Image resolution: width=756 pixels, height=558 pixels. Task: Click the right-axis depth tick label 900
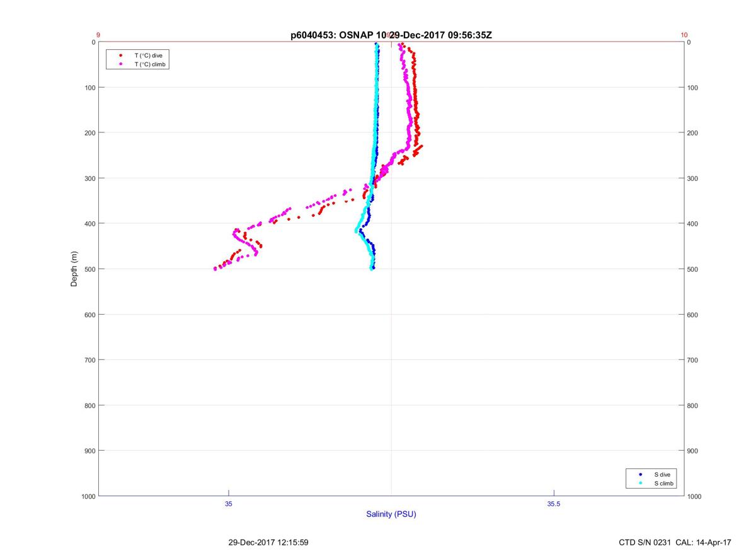(693, 451)
